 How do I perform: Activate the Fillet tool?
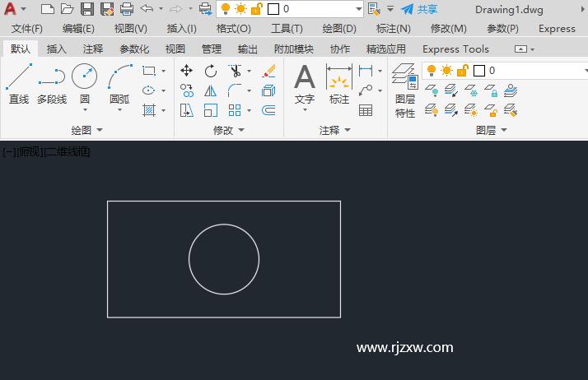click(x=235, y=90)
